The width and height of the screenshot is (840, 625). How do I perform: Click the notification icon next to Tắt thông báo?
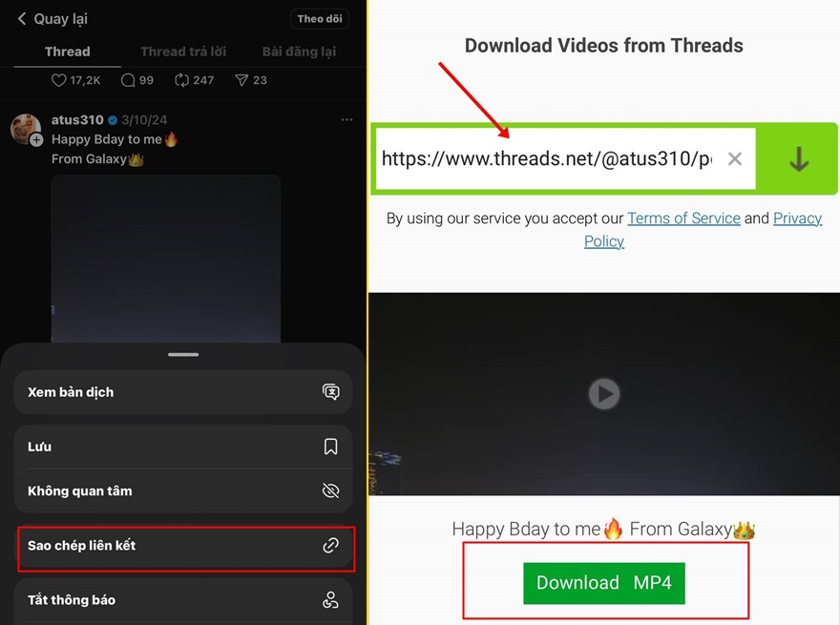click(x=330, y=600)
